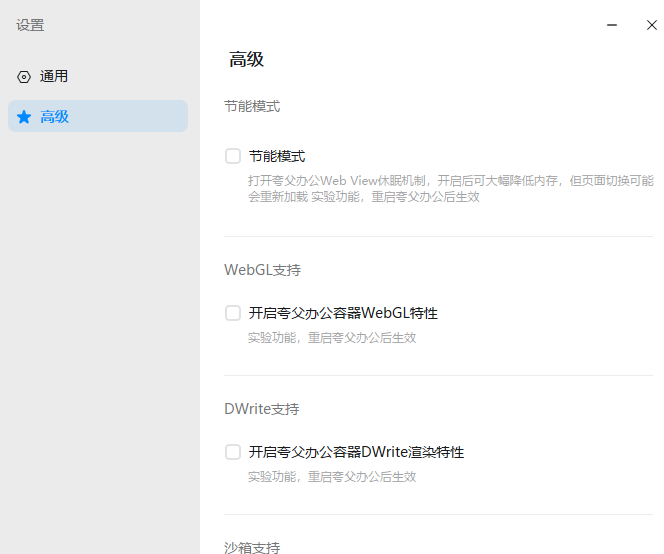The height and width of the screenshot is (554, 664).
Task: Click the 开启夸父办公容器WebGL特性 label text
Action: click(343, 313)
